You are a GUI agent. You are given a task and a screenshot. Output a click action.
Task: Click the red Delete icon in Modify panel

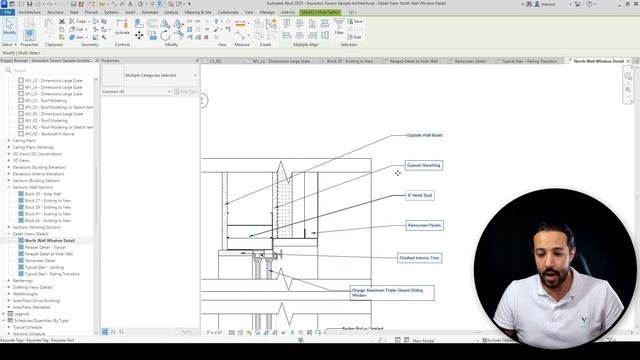[206, 37]
